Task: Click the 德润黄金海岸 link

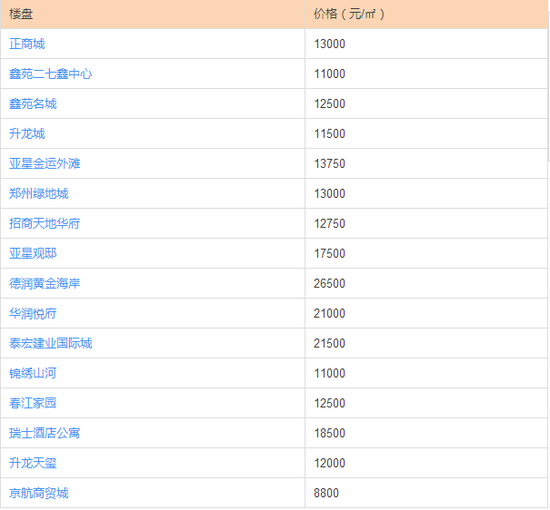Action: [x=45, y=283]
